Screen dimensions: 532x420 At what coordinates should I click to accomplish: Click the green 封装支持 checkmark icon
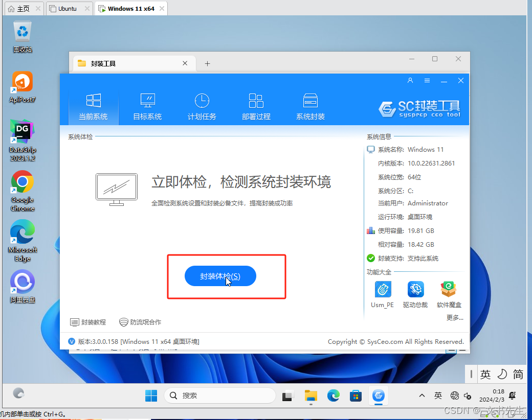point(371,259)
